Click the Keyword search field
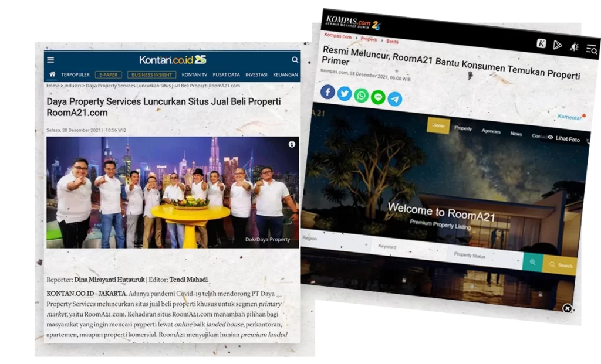The image size is (601, 364). tap(409, 248)
